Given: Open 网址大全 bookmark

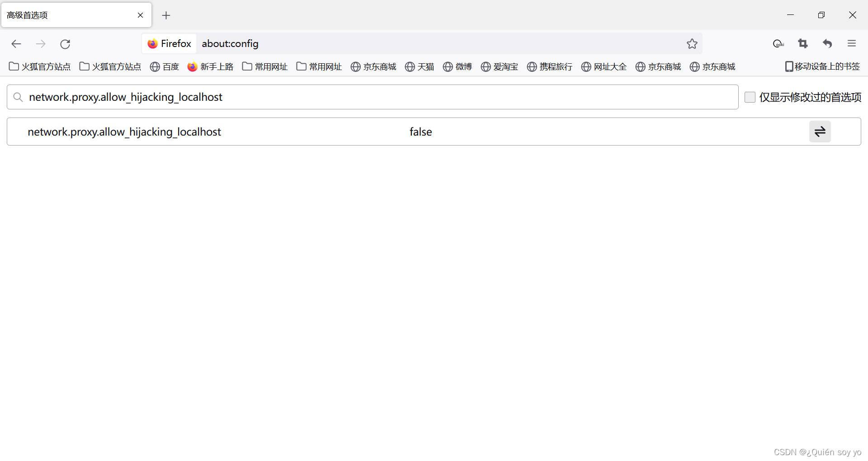Looking at the screenshot, I should click(x=604, y=66).
